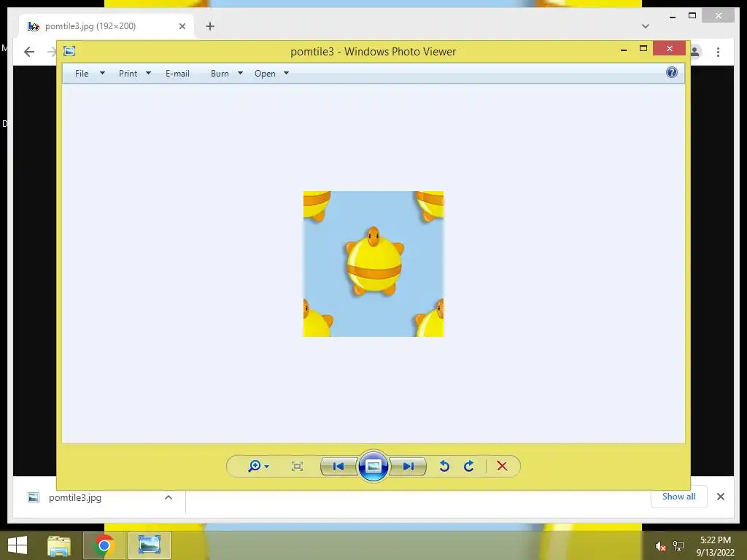This screenshot has height=560, width=747.
Task: Close the Chrome downloads bar
Action: pyautogui.click(x=720, y=497)
